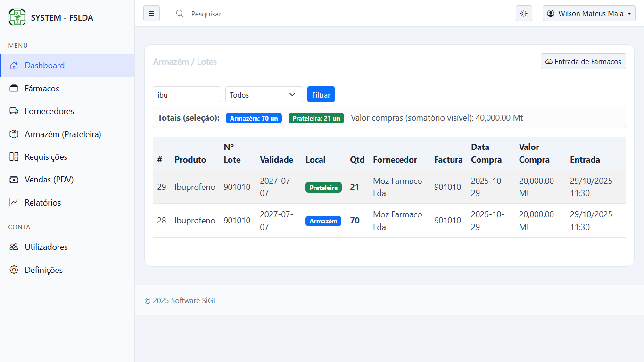Go to the Requisições menu item
Screen dimensions: 644x362
46,157
